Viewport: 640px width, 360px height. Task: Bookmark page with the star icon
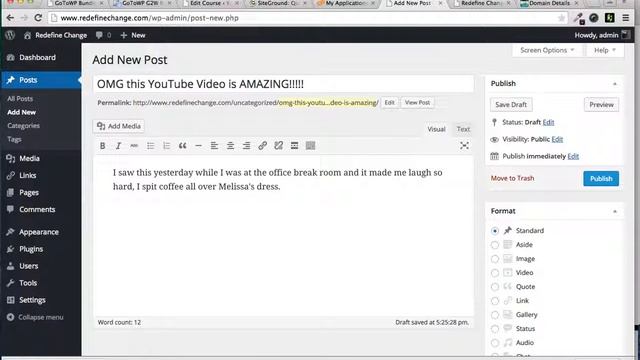click(562, 18)
